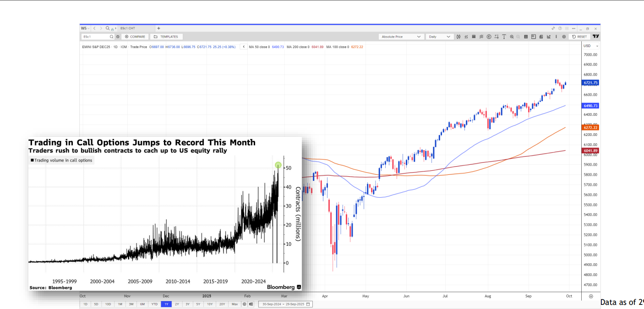Open chart settings gear in top toolbar
Screen dimensions: 644x309
tap(564, 37)
